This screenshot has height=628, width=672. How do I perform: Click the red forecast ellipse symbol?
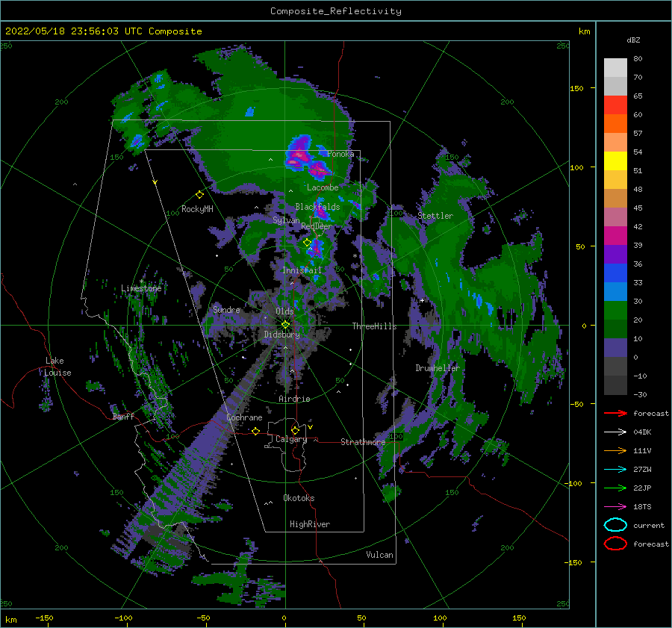(x=615, y=544)
